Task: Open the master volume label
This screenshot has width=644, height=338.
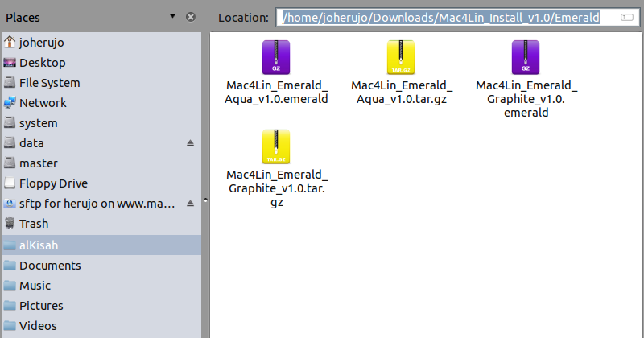Action: [39, 163]
